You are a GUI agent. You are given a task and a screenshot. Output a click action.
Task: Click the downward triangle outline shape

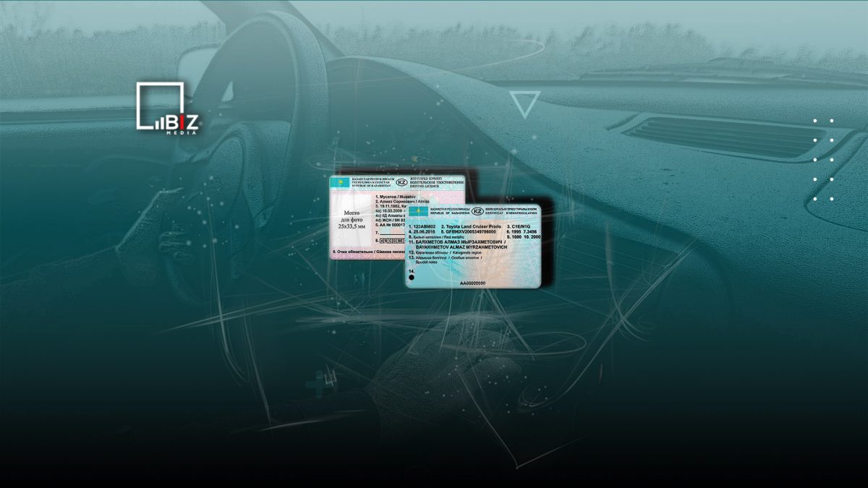click(524, 104)
